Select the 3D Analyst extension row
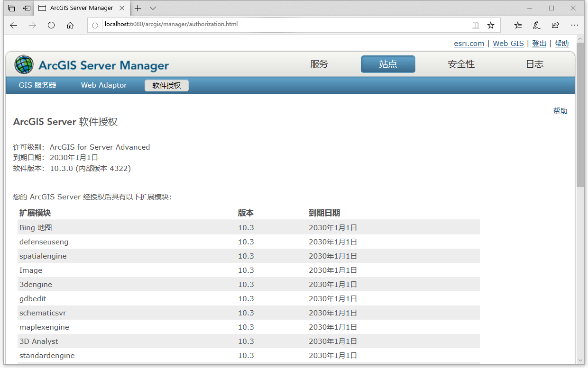Image resolution: width=588 pixels, height=368 pixels. (x=249, y=341)
